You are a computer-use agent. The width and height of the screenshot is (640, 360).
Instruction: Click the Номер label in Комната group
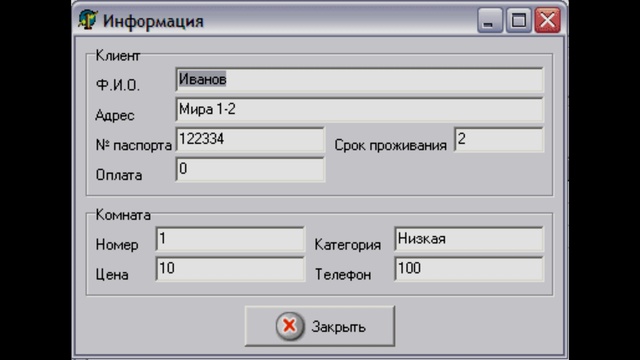(117, 245)
